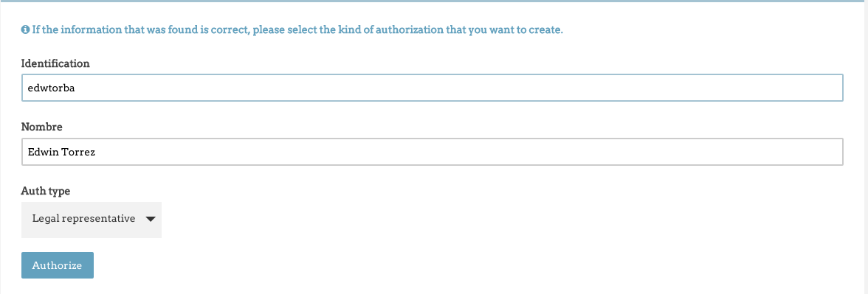Viewport: 868px width, 294px height.
Task: Click the Nombre field label
Action: tap(41, 127)
